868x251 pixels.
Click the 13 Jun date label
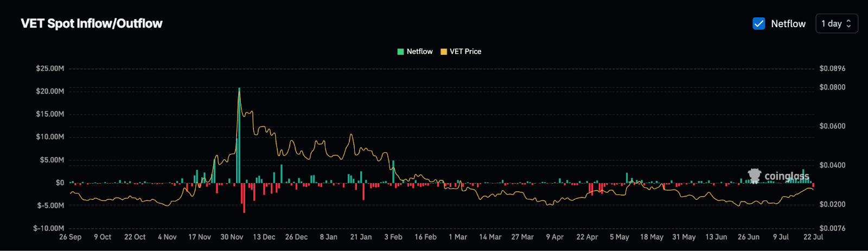point(716,237)
